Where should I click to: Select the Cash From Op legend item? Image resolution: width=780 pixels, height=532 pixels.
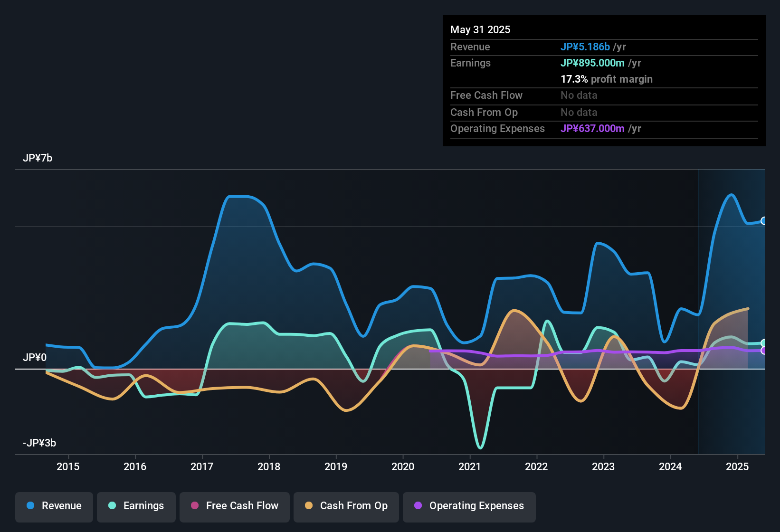click(346, 506)
